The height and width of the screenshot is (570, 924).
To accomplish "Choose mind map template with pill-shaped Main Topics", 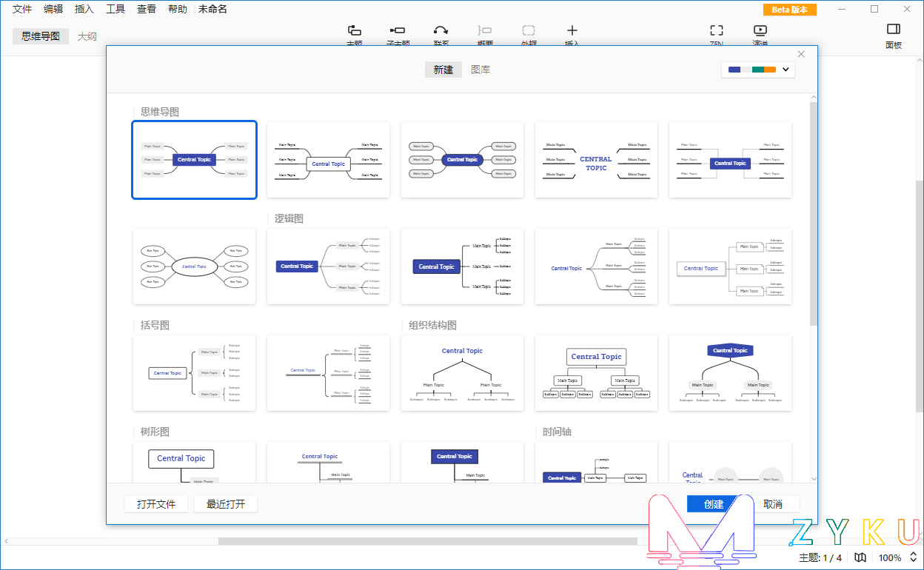I will [463, 160].
